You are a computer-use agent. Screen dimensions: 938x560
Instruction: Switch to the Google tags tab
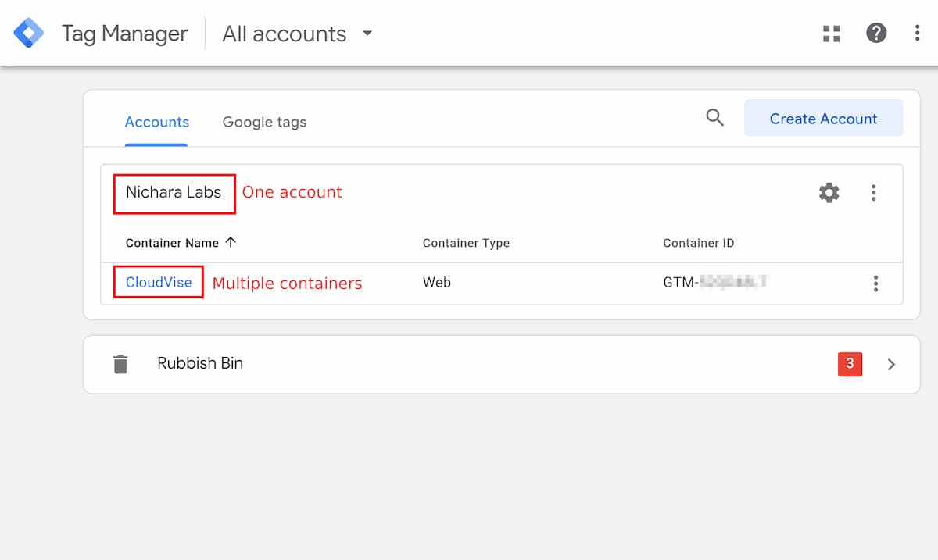click(x=264, y=122)
